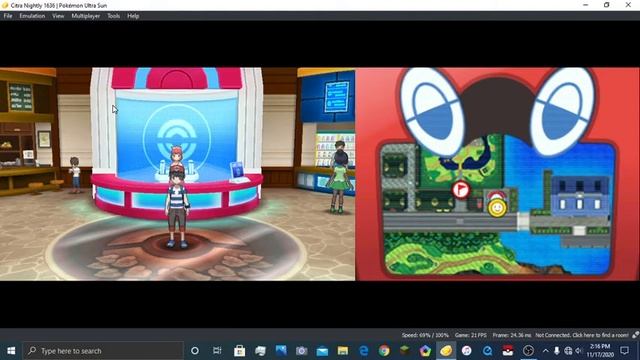
Task: Tap the red flag marker on map
Action: click(x=461, y=190)
